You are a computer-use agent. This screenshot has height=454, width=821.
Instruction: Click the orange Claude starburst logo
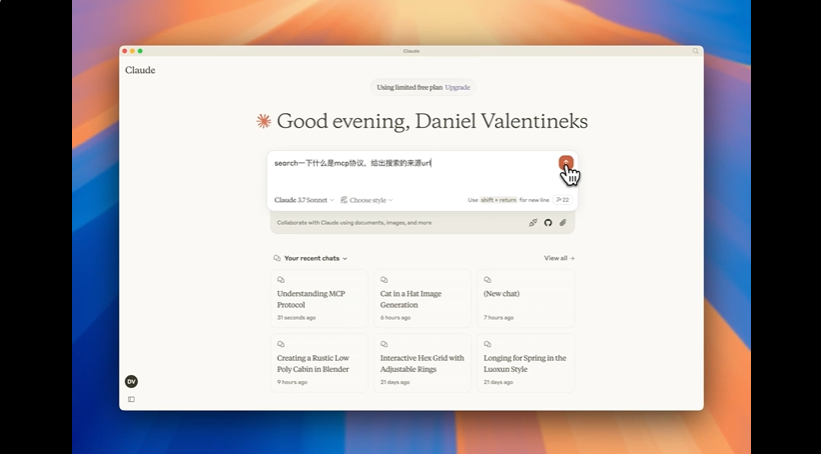(263, 121)
